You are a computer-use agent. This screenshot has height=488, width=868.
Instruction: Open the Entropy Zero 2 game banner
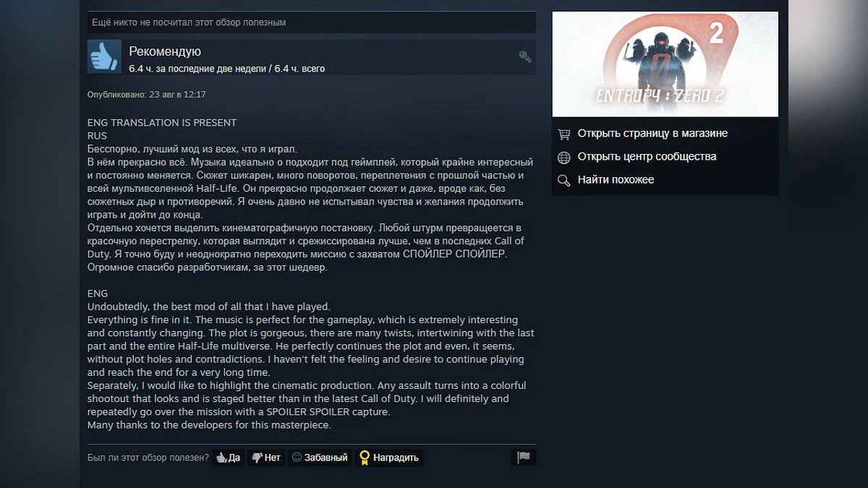coord(665,64)
